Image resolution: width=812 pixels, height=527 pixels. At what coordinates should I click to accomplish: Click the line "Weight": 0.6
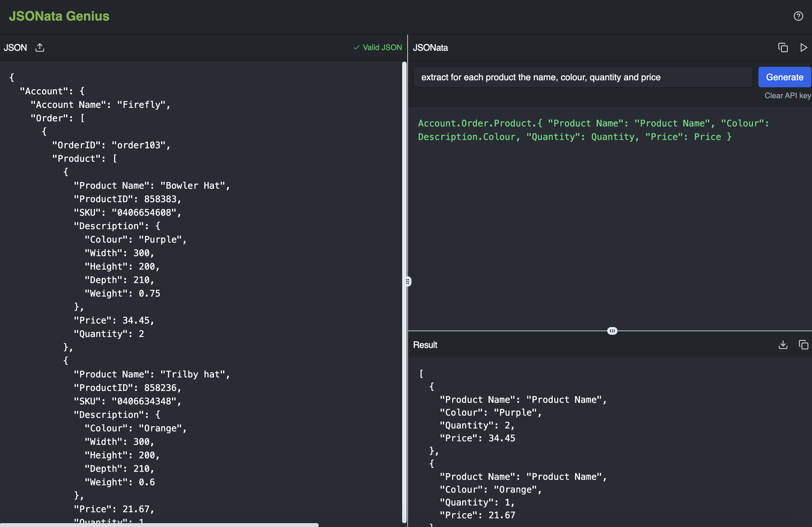[119, 482]
